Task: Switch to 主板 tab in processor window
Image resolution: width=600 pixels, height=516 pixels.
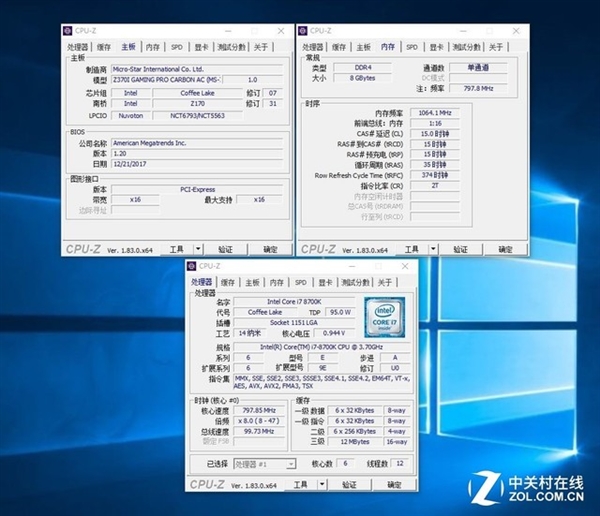Action: (252, 282)
